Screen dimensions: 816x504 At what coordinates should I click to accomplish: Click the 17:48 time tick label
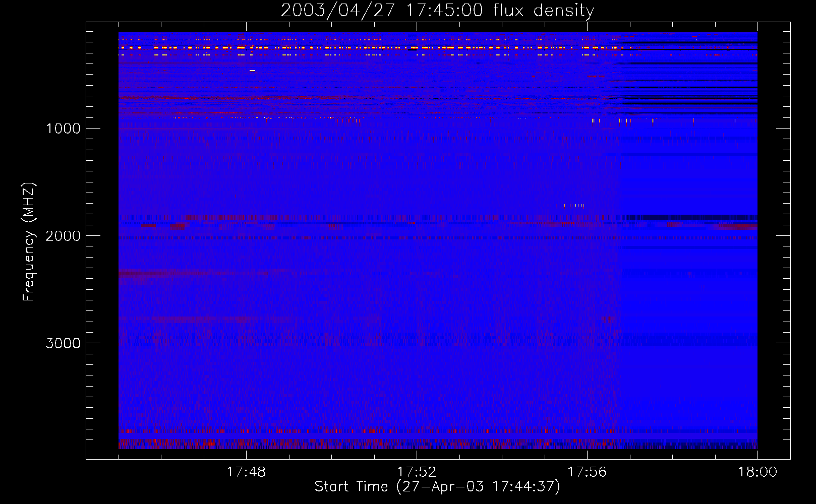pos(246,472)
